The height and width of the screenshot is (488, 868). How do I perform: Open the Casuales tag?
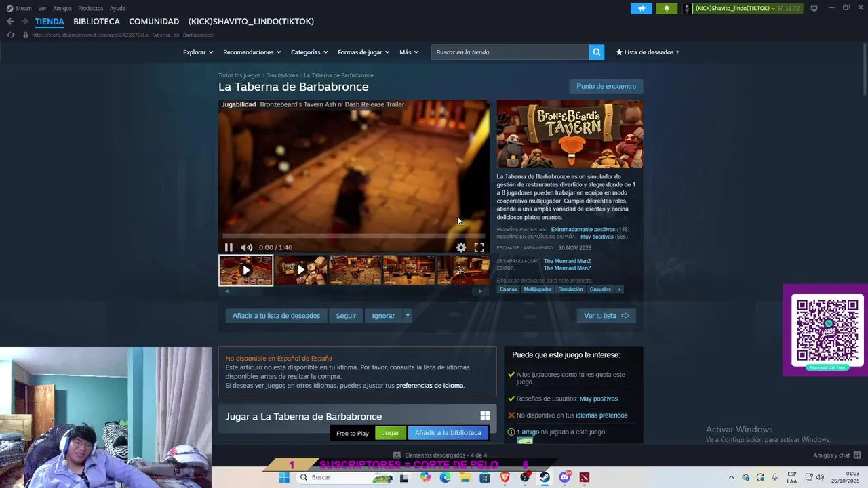point(600,289)
